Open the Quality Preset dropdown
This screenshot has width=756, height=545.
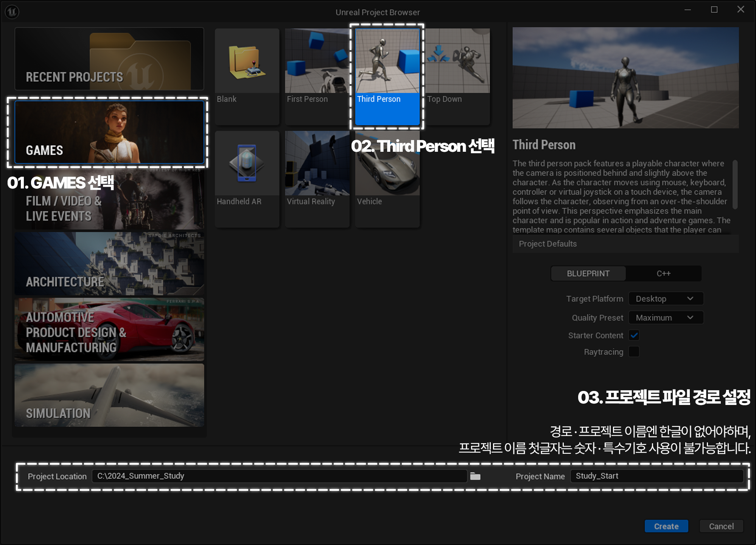click(x=666, y=318)
